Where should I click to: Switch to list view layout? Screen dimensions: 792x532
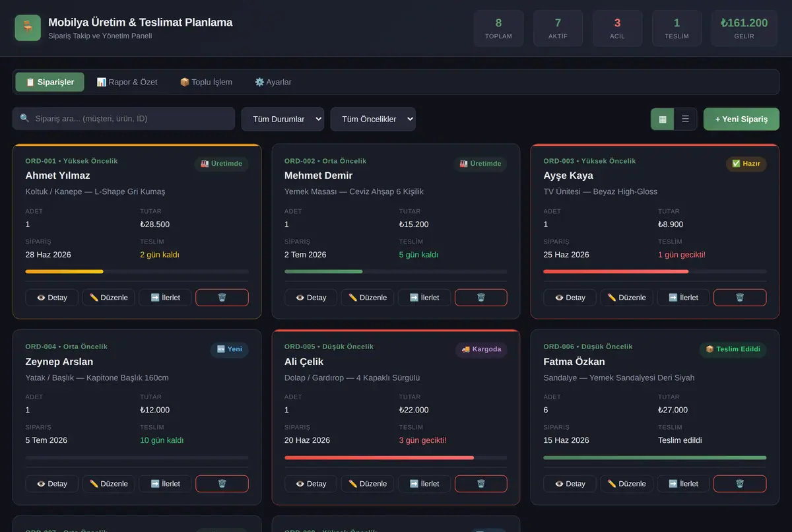[x=685, y=119]
